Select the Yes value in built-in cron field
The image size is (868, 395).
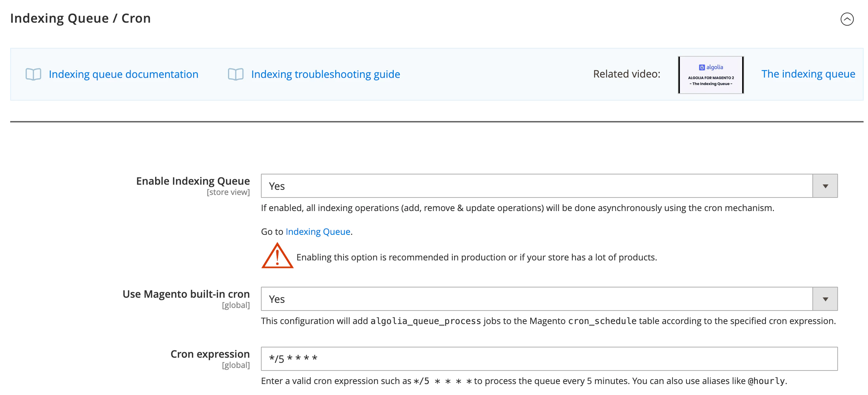tap(277, 299)
